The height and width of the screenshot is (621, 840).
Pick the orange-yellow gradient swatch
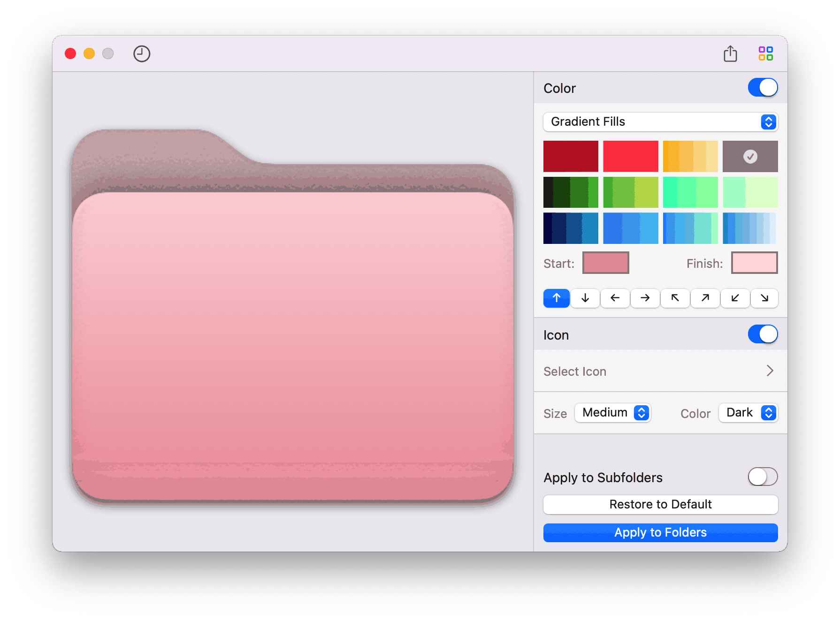[690, 156]
